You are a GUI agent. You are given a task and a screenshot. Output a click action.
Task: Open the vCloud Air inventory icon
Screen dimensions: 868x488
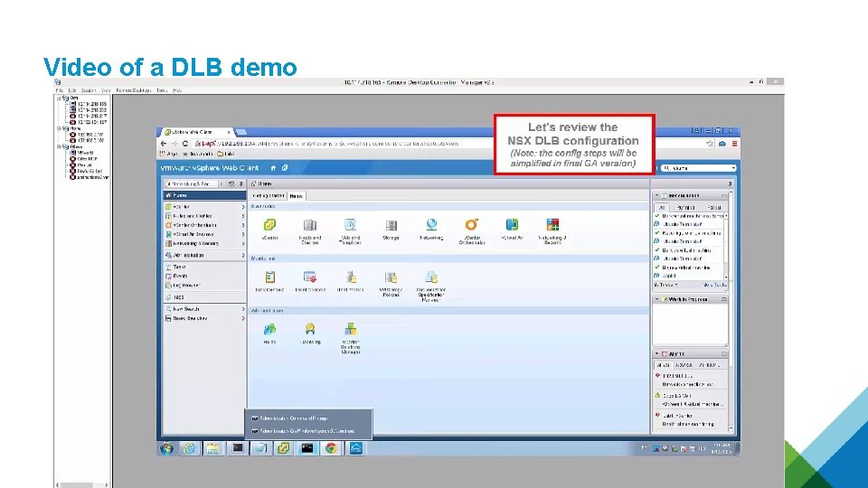click(512, 225)
